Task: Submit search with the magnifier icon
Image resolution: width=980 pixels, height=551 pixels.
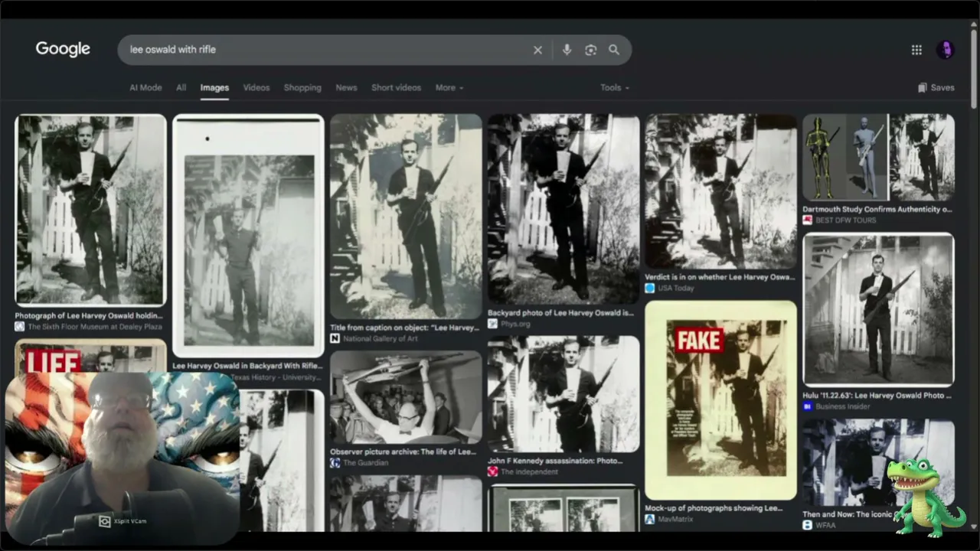Action: click(614, 50)
